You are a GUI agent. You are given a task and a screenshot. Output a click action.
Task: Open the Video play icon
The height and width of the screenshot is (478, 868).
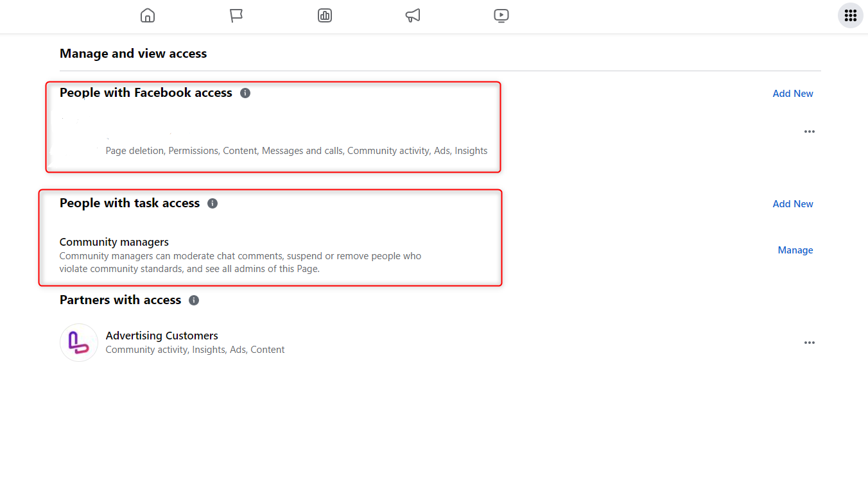(501, 15)
